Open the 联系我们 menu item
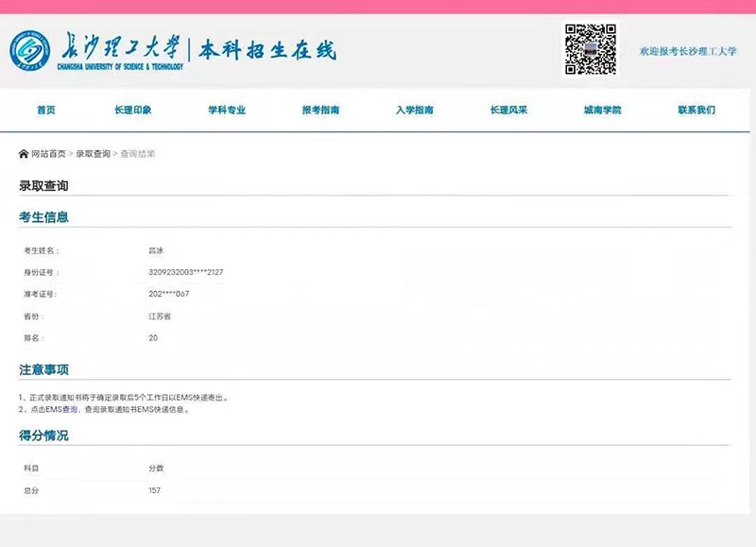The width and height of the screenshot is (756, 547). coord(696,110)
